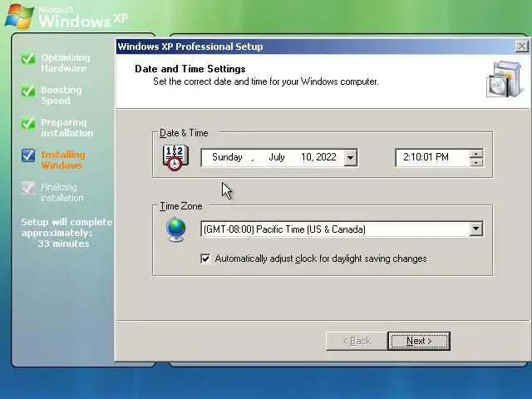This screenshot has width=532, height=399.
Task: Click the software box setup icon
Action: pos(504,80)
